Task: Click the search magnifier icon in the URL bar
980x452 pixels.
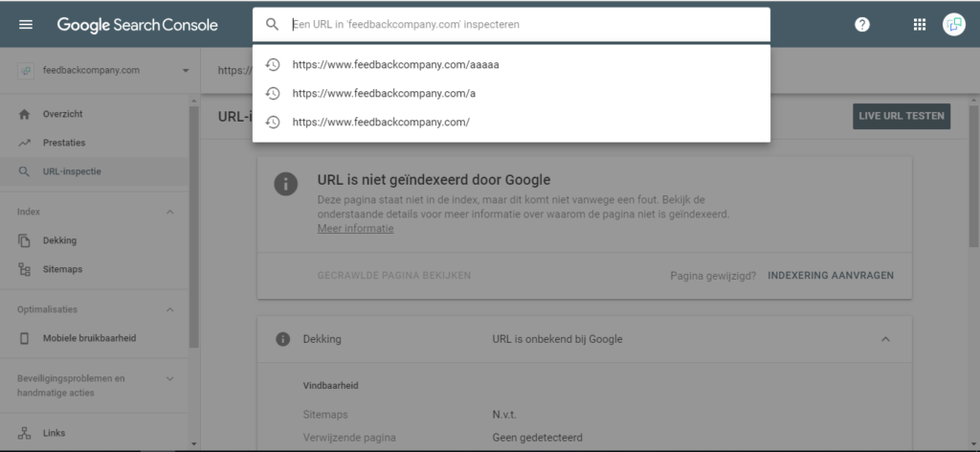Action: [x=273, y=25]
